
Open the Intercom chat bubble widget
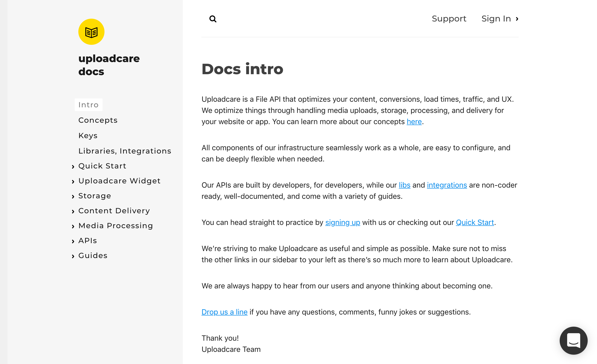click(x=573, y=341)
